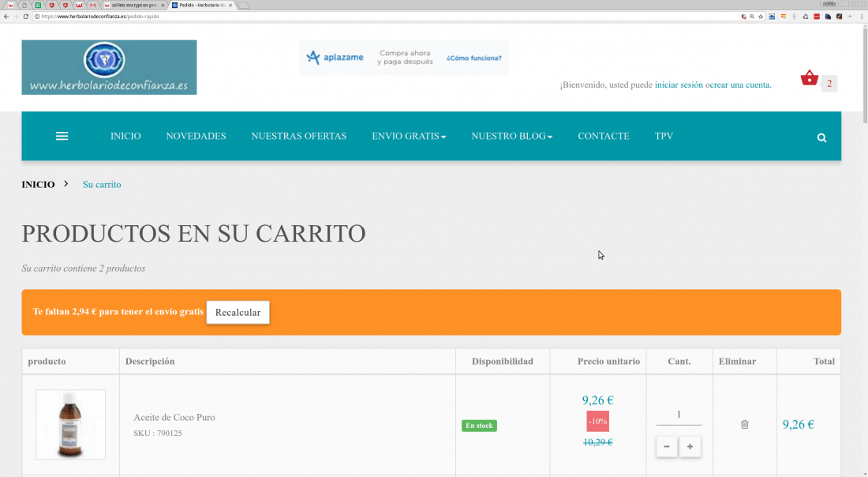Click the 'crear una cuenta' link
This screenshot has height=477, width=868.
[740, 85]
